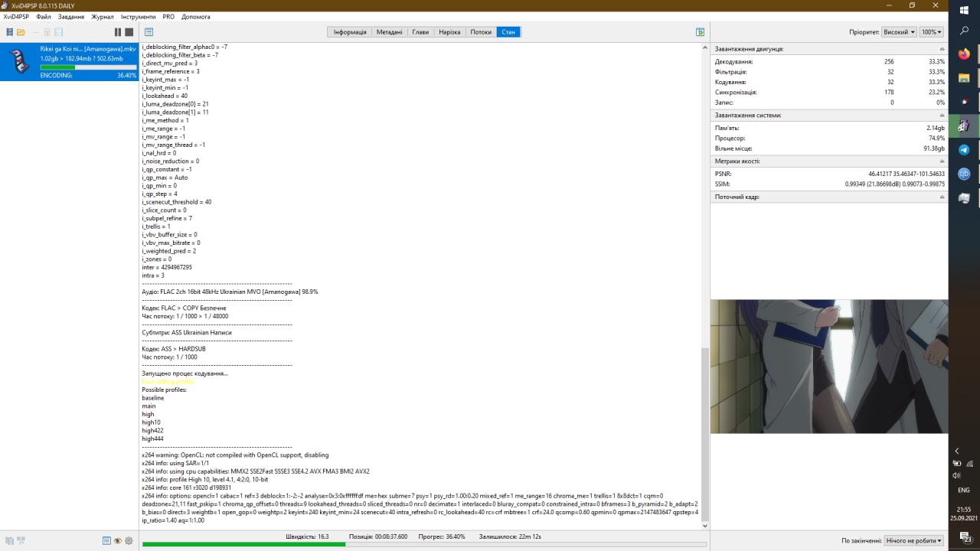Click the ENG language indicator

(964, 490)
